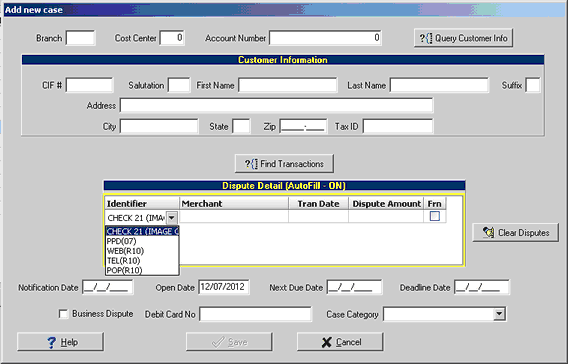Select CHECK 21 (IMAGE) from identifier list
Screen dimensions: 568x364
coord(142,231)
